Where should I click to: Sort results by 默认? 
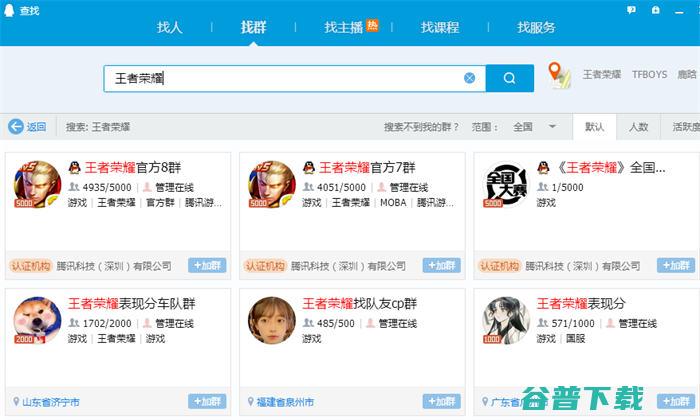(x=594, y=127)
